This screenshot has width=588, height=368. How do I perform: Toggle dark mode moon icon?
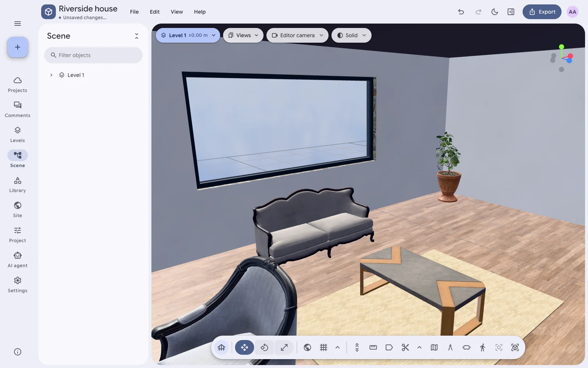pos(495,12)
